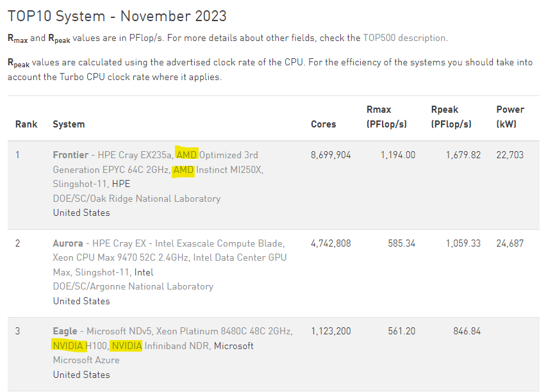Screen dimensions: 546x392
Task: Click the Rpeak (PFlop/s) column header
Action: (x=451, y=117)
